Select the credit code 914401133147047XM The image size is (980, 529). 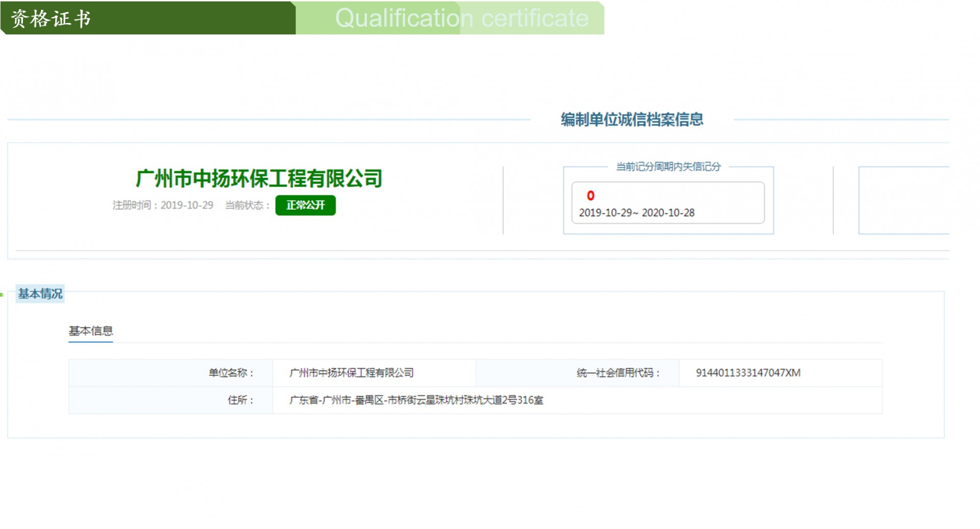pos(748,373)
